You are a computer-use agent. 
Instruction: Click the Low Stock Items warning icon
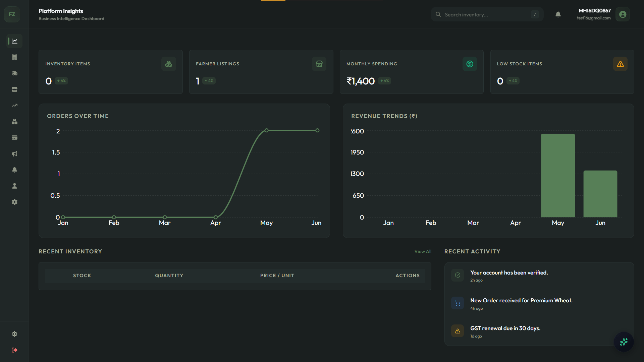[621, 64]
